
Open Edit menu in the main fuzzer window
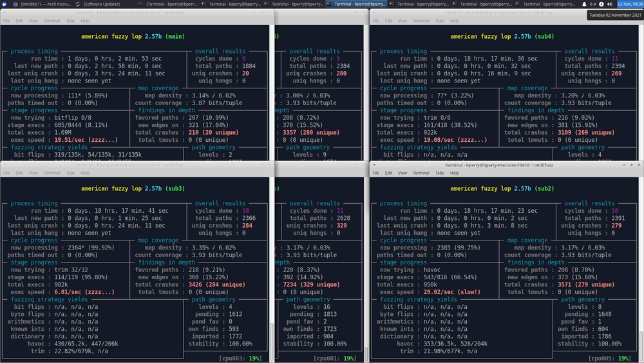[x=19, y=21]
